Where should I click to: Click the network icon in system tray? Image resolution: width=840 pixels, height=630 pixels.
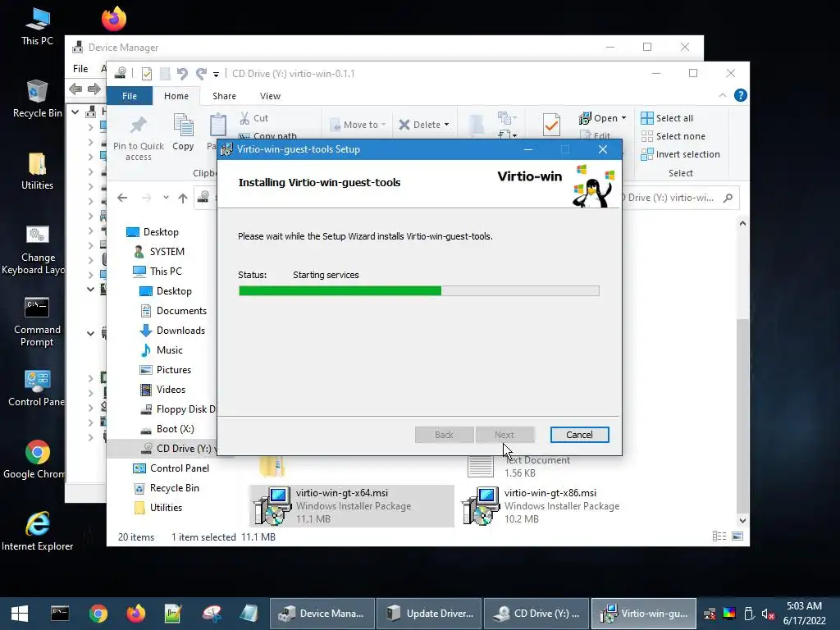[710, 614]
